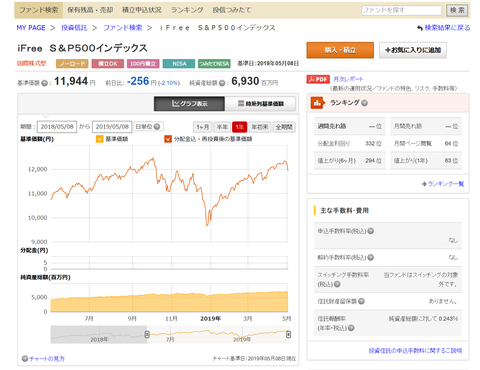480x370 pixels.
Task: Click the ノーロード tag
Action: pyautogui.click(x=72, y=64)
